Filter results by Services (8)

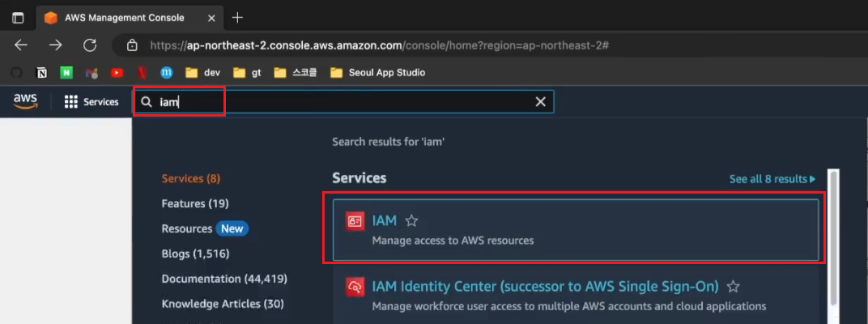[x=191, y=178]
